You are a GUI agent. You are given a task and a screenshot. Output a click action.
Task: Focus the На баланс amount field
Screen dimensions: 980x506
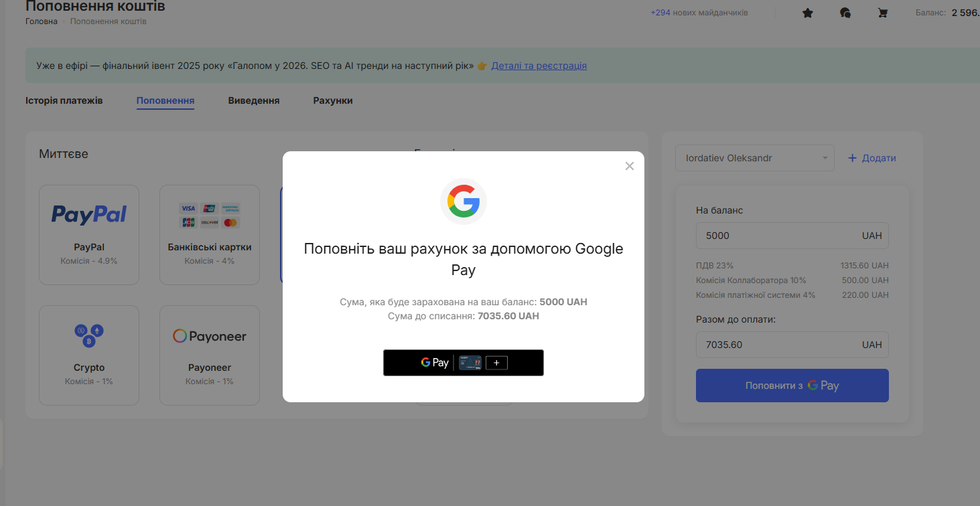(792, 236)
